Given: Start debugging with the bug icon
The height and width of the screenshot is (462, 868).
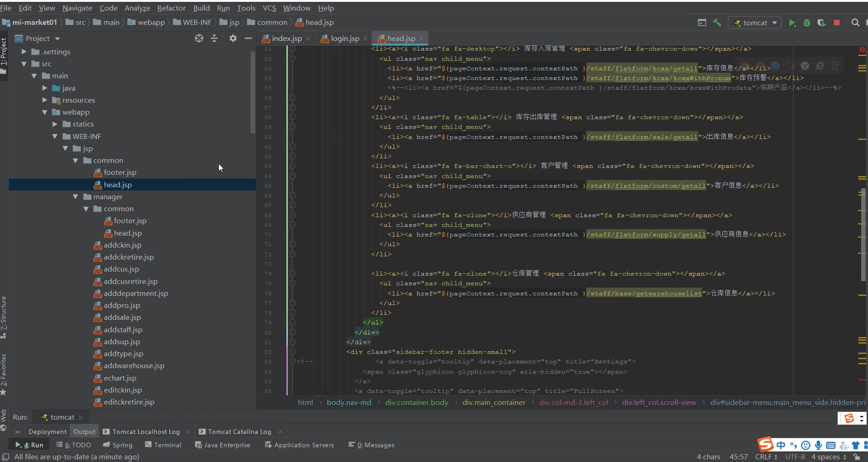Looking at the screenshot, I should click(x=806, y=23).
